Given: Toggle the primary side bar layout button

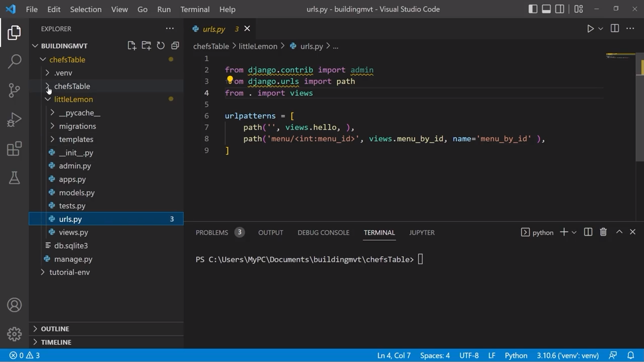Looking at the screenshot, I should pos(533,9).
